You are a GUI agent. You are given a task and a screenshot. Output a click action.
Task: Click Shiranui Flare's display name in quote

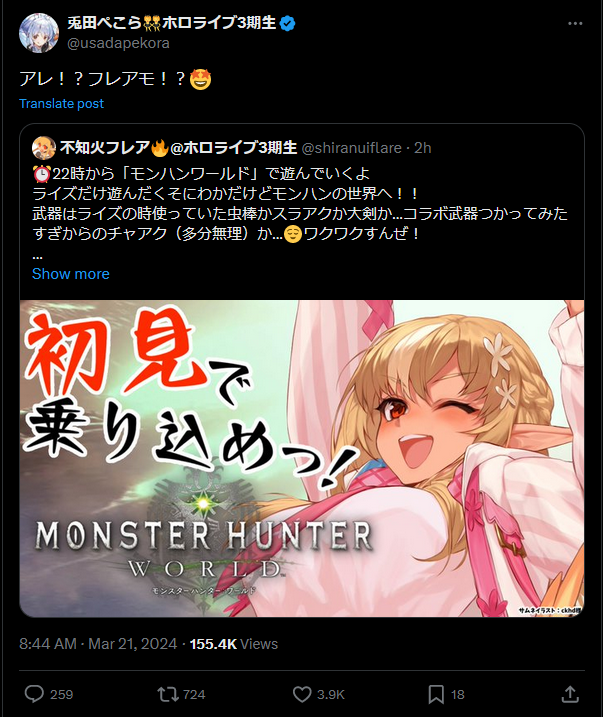click(x=179, y=148)
